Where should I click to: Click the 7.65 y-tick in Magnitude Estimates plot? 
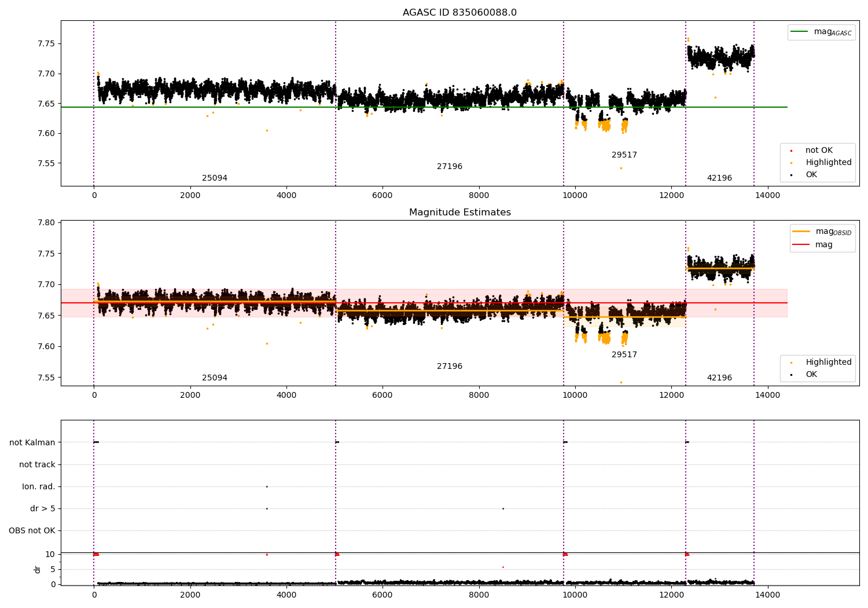46,316
